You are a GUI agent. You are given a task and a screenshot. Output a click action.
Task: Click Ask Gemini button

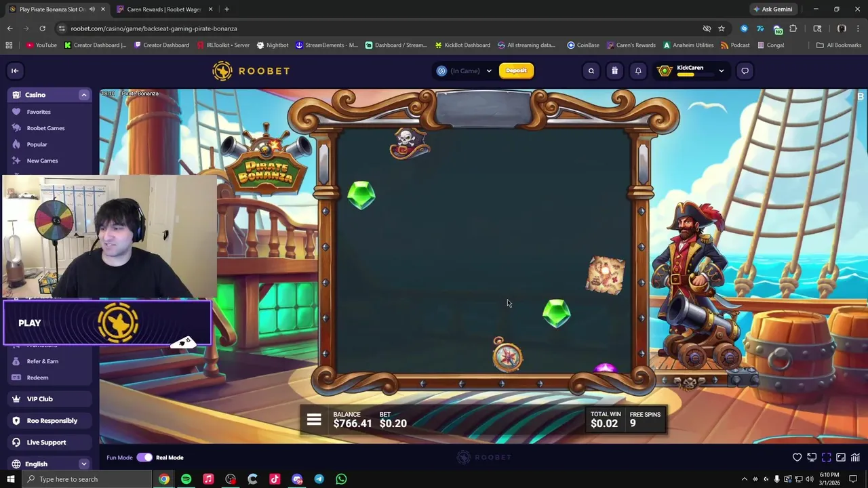[x=772, y=9]
